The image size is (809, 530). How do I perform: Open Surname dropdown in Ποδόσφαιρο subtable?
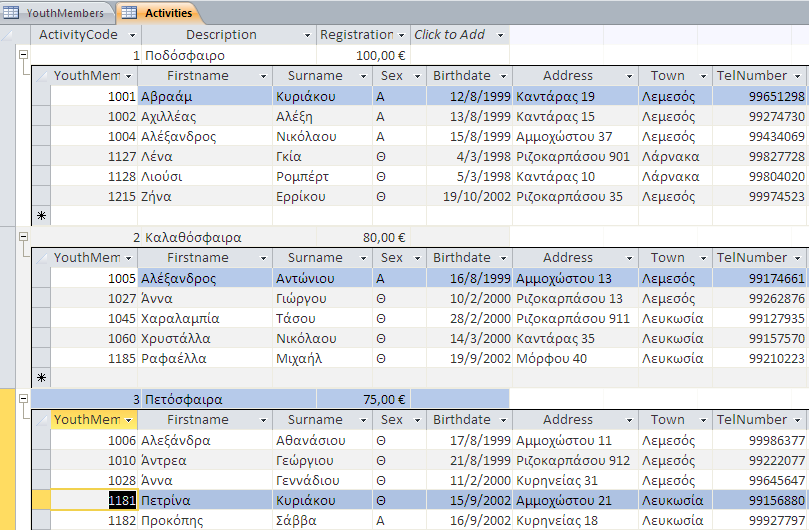pos(363,76)
